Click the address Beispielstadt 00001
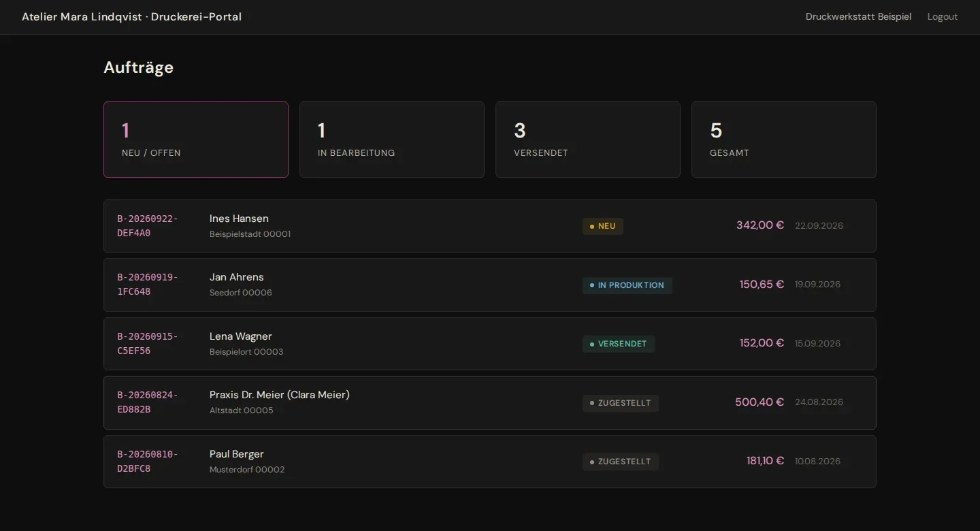Screen dimensions: 980x531 coord(250,234)
